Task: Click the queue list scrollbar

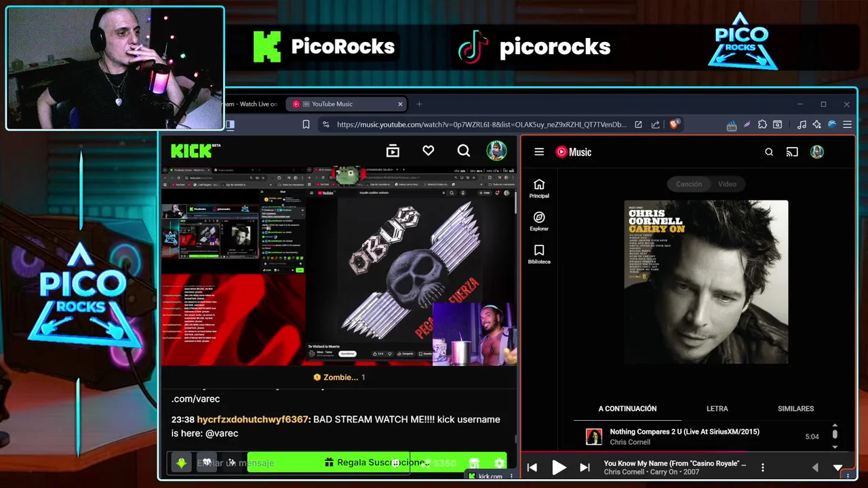Action: [835, 434]
